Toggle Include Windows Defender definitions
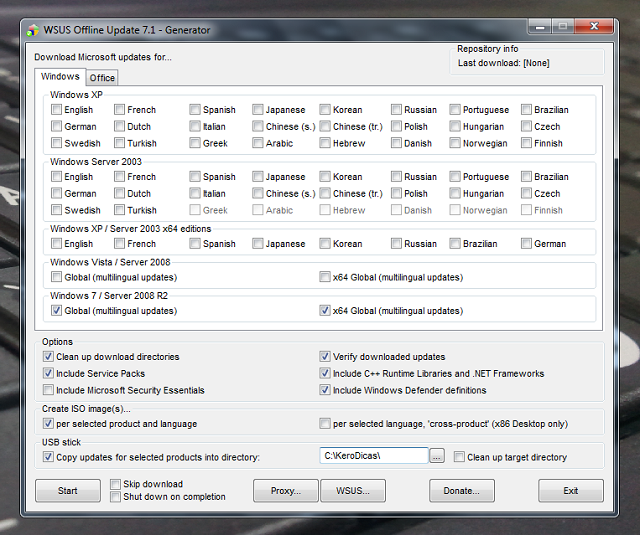 325,390
